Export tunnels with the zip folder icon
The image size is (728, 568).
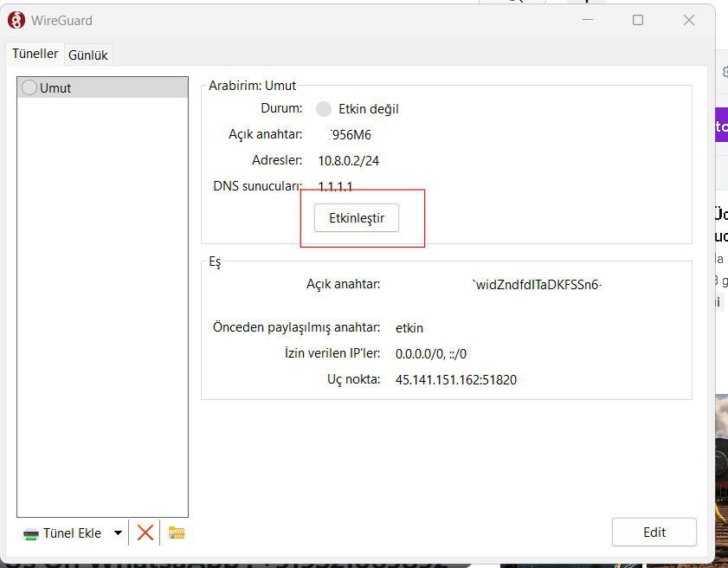177,532
